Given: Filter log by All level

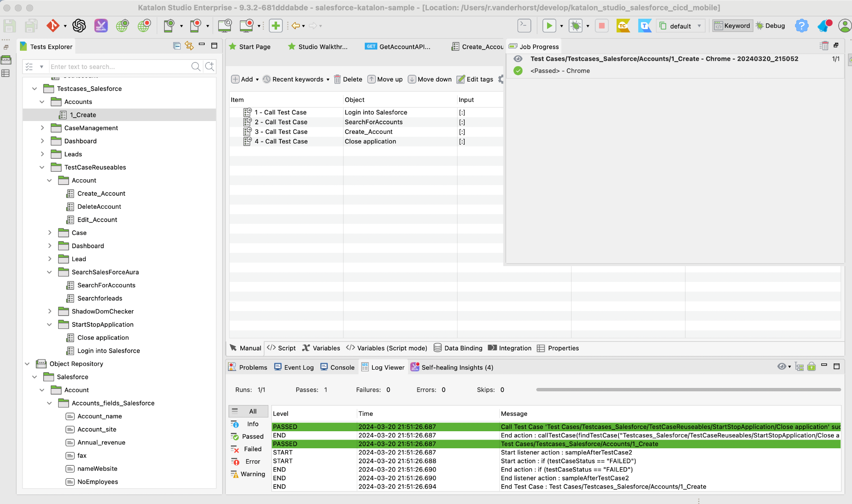Looking at the screenshot, I should coord(248,411).
